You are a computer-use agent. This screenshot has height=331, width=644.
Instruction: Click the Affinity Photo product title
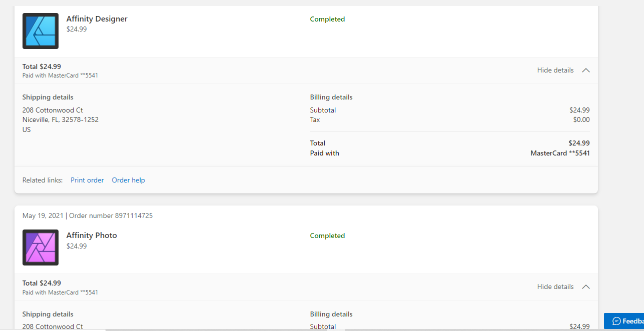coord(92,235)
